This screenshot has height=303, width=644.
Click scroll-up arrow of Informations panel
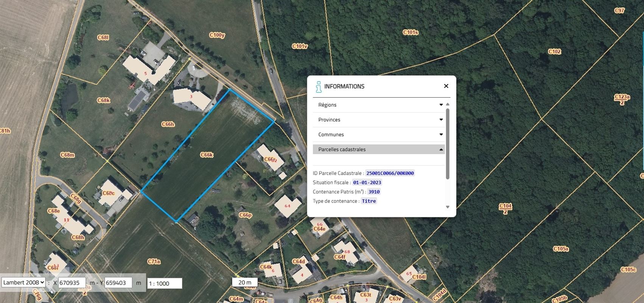point(448,104)
